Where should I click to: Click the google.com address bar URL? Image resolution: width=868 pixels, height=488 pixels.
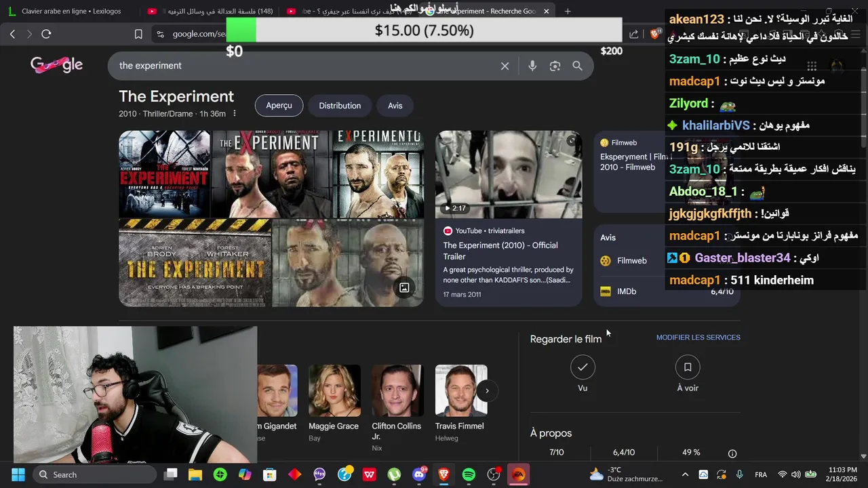[199, 34]
